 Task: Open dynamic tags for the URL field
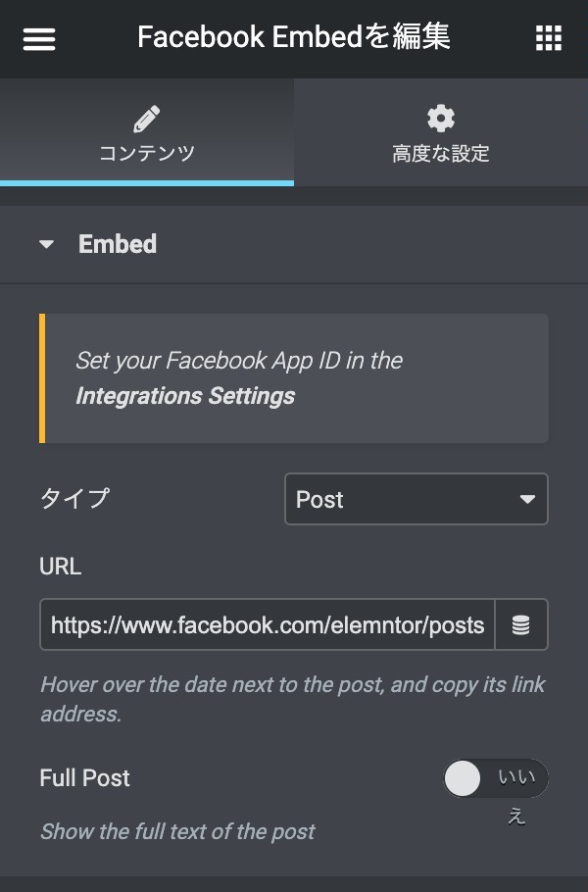[521, 625]
